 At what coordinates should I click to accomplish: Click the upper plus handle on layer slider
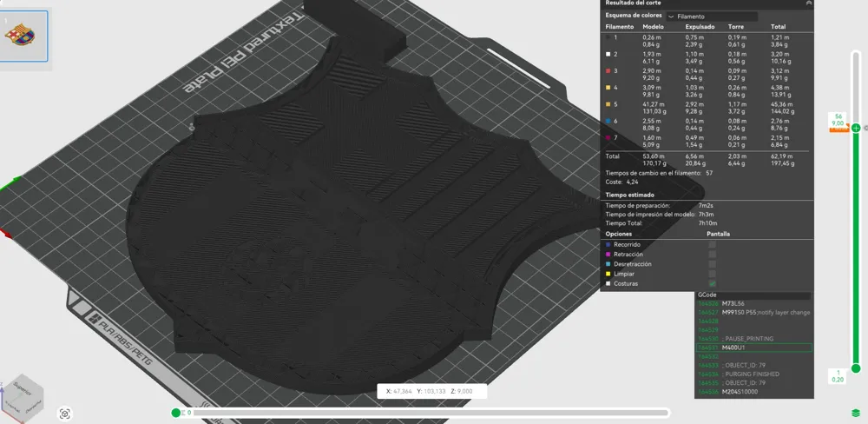click(856, 128)
